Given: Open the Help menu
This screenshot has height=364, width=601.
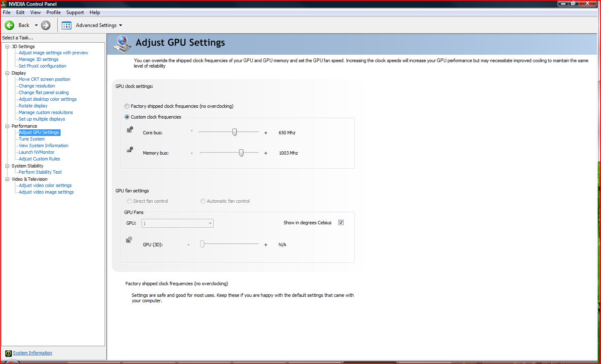Looking at the screenshot, I should pos(95,12).
